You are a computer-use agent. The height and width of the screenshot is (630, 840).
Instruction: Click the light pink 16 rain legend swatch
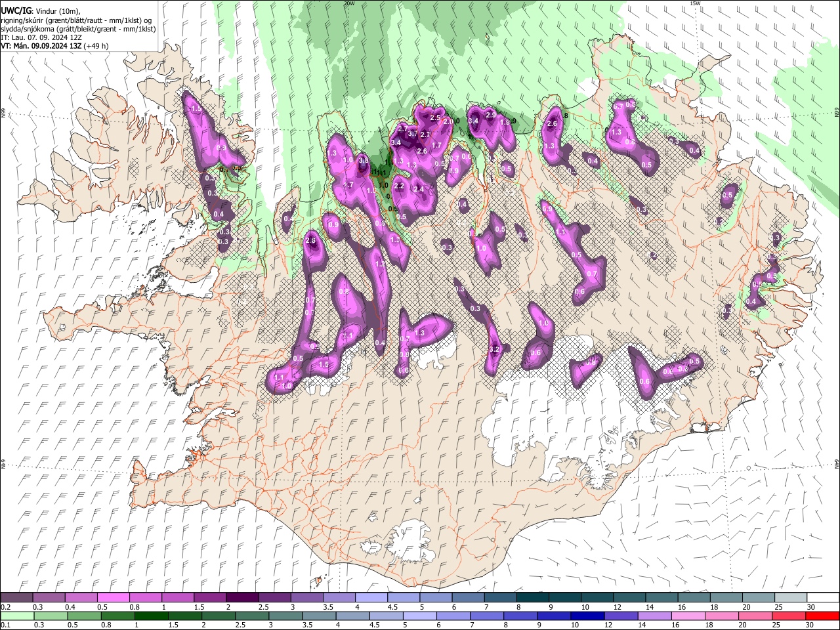coord(688,616)
